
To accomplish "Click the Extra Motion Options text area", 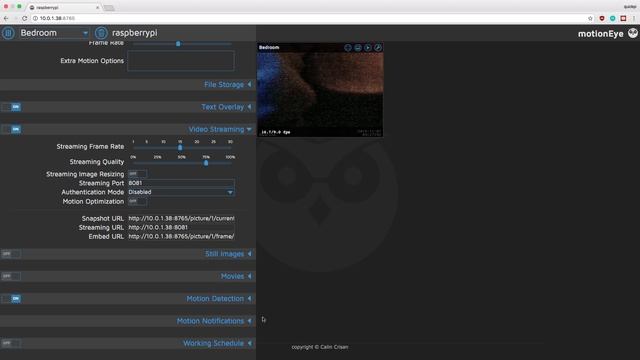I will pos(181,61).
